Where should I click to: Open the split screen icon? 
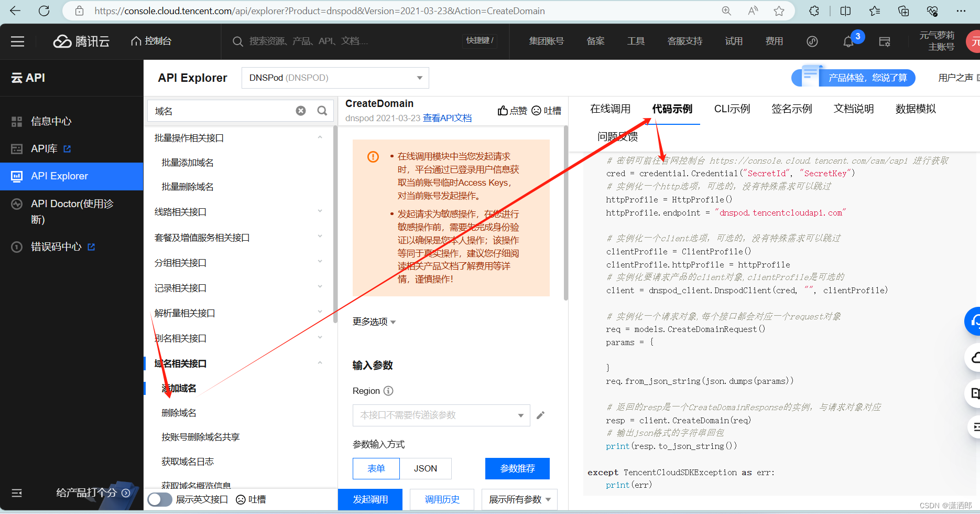coord(845,11)
